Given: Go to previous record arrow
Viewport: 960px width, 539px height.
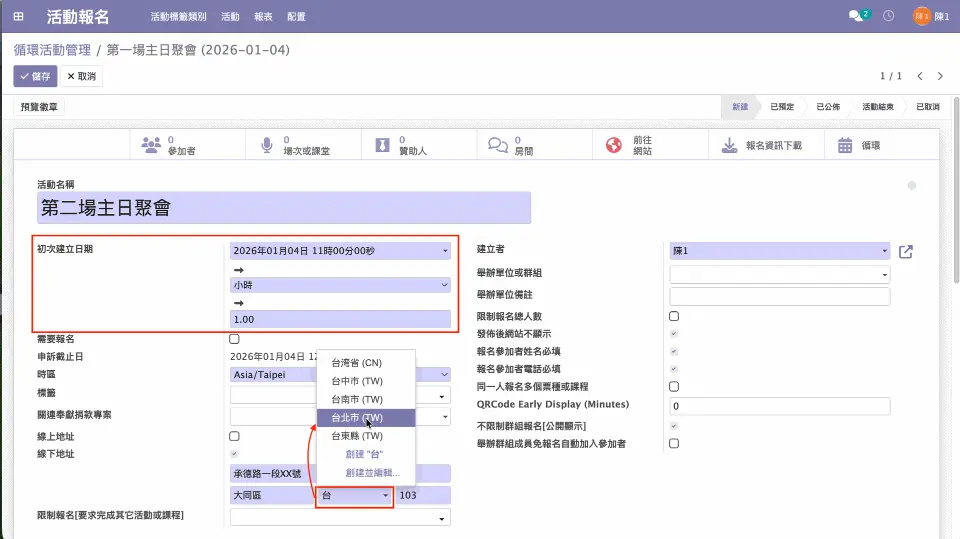Looking at the screenshot, I should click(920, 76).
